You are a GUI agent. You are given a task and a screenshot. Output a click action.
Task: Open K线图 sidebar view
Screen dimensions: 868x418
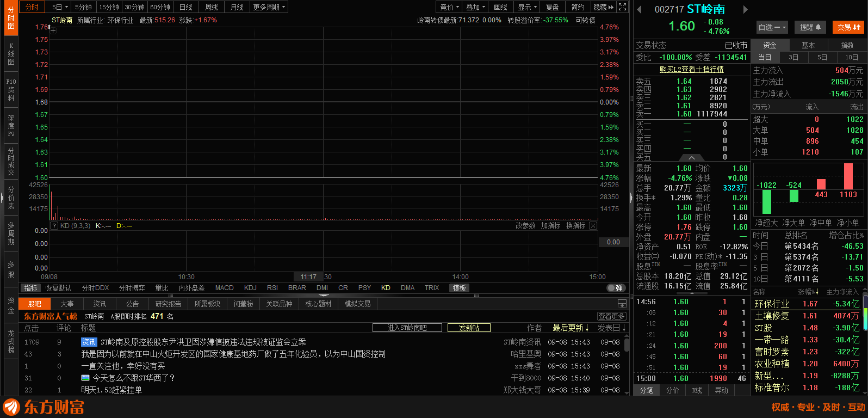(11, 54)
